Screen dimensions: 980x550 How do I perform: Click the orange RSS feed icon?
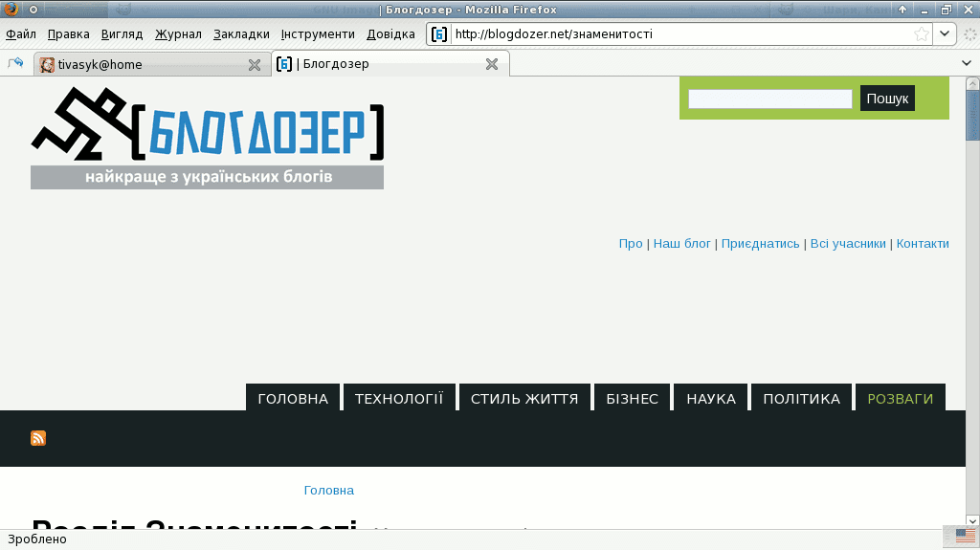(x=38, y=438)
